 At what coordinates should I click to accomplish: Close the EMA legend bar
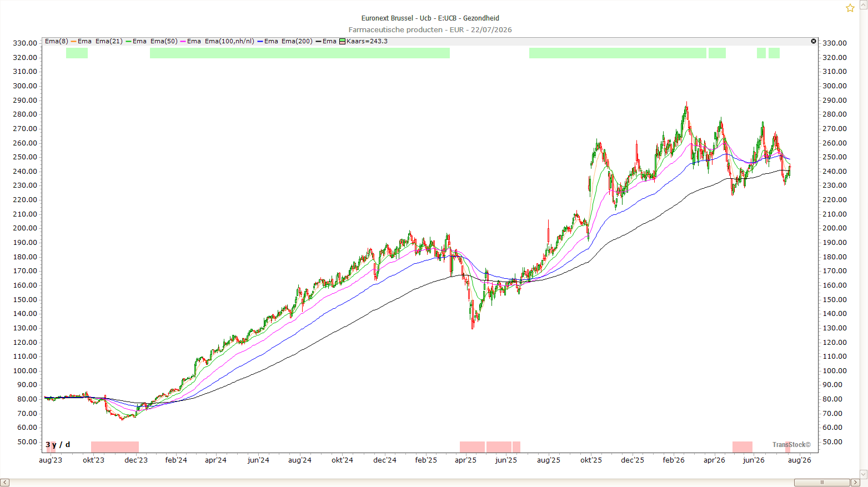(814, 41)
